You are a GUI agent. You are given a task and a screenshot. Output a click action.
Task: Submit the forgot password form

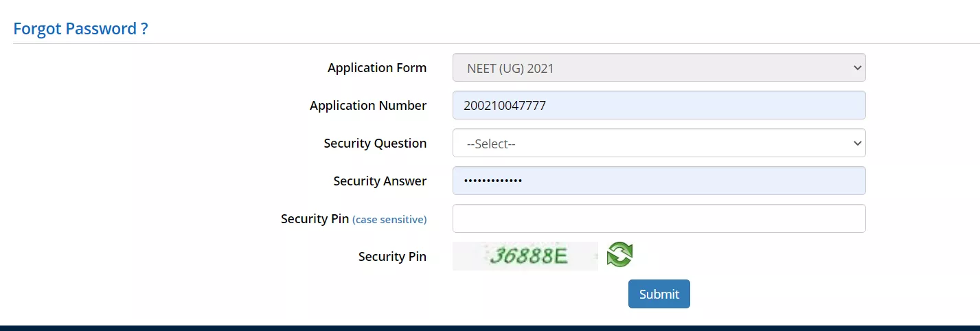pos(659,294)
